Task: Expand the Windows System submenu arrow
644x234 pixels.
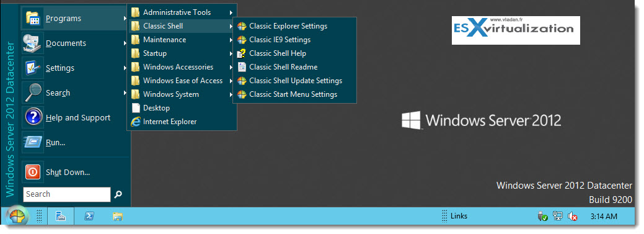Action: point(231,94)
